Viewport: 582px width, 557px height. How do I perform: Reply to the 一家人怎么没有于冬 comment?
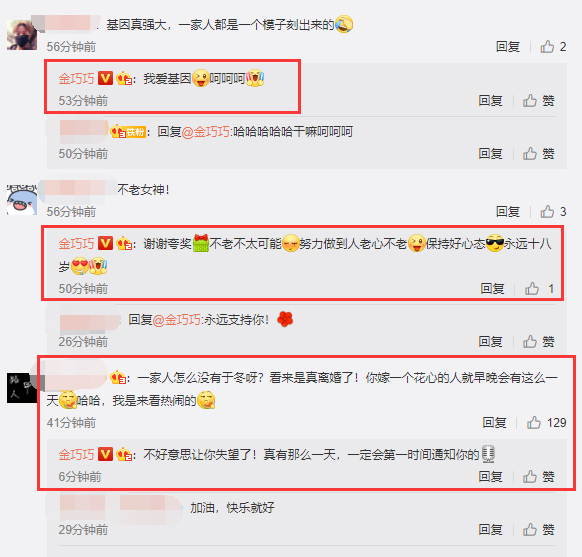tap(494, 423)
